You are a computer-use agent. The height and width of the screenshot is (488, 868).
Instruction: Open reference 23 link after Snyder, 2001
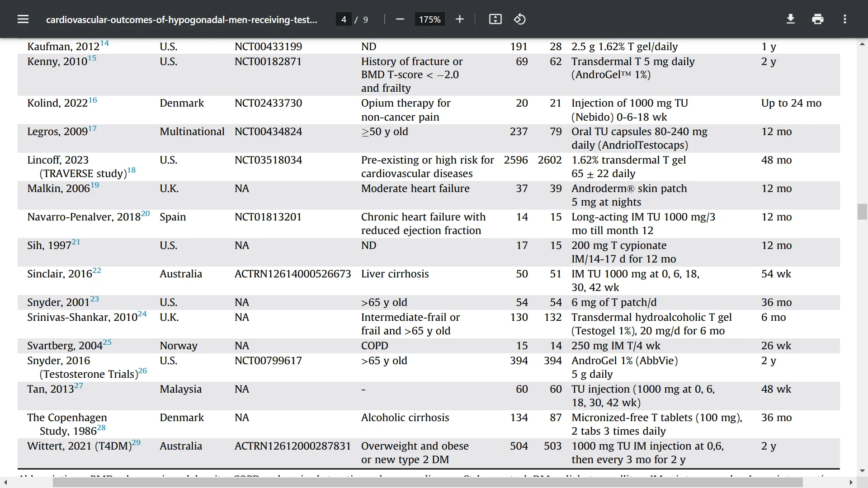click(x=94, y=299)
